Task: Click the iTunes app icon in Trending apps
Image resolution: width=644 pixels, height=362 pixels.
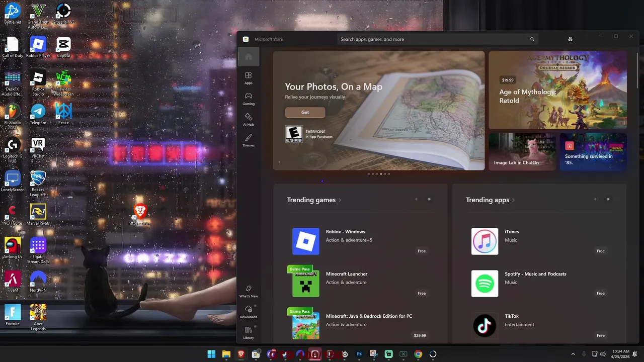Action: 485,241
